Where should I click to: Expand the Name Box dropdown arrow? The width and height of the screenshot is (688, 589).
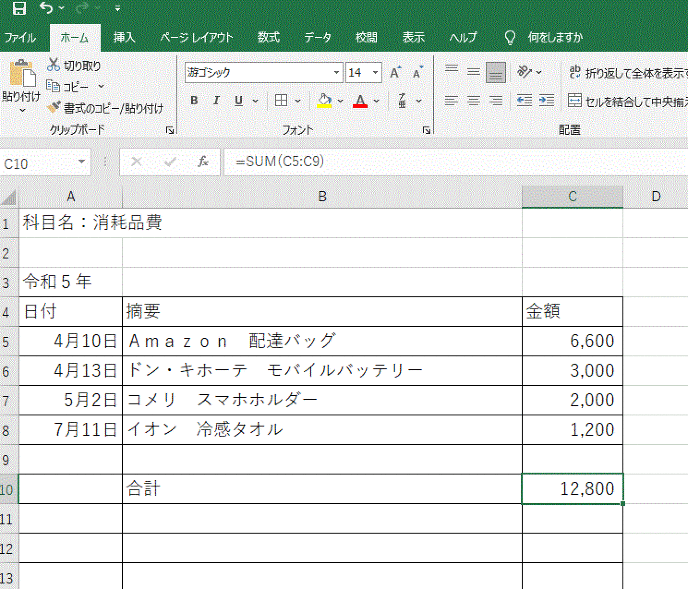82,162
